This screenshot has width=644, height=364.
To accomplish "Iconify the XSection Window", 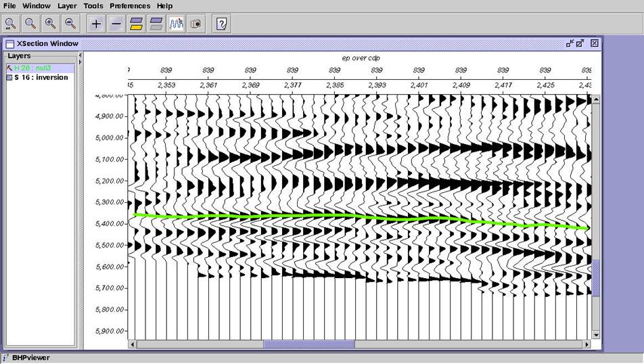I will 570,43.
